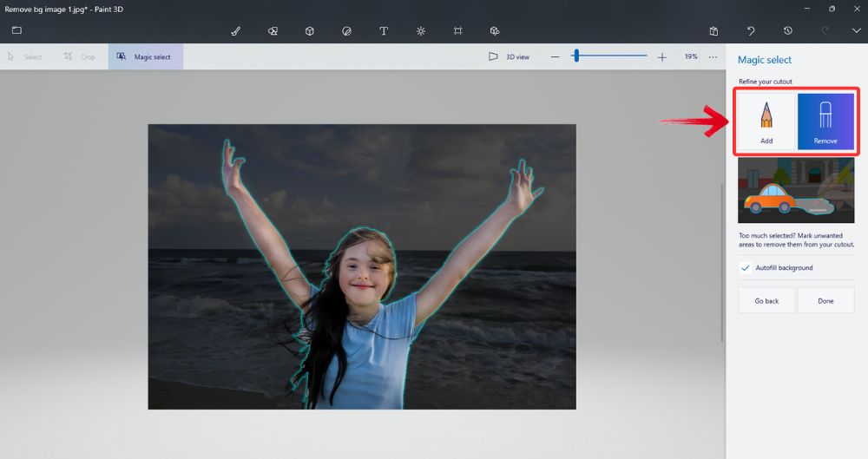Open the Canvas tool

(457, 30)
